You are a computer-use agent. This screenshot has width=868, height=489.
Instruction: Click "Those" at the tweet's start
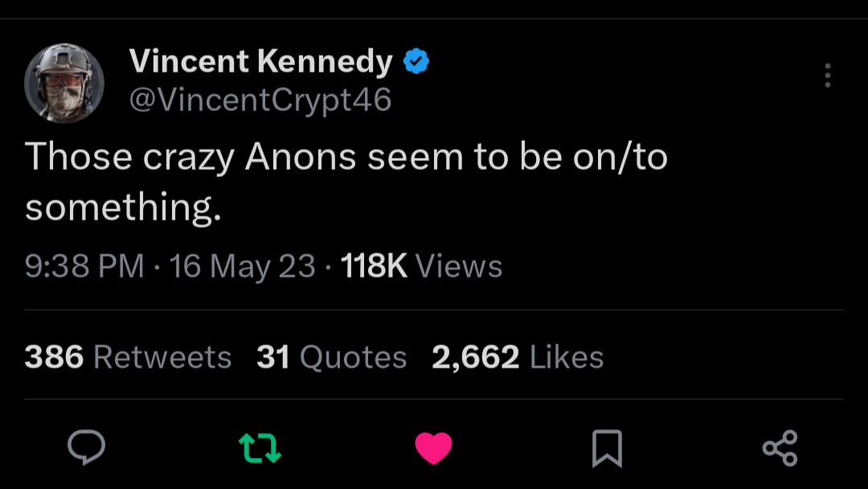pos(78,157)
